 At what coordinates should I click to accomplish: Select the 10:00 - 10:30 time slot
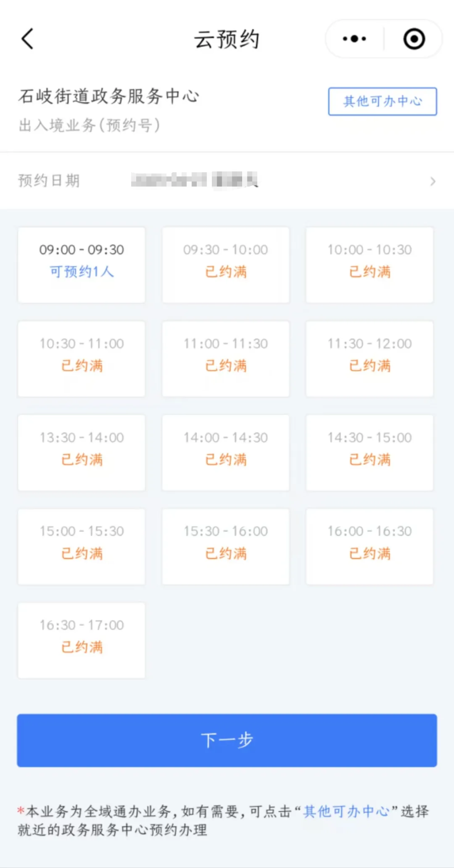click(x=369, y=265)
